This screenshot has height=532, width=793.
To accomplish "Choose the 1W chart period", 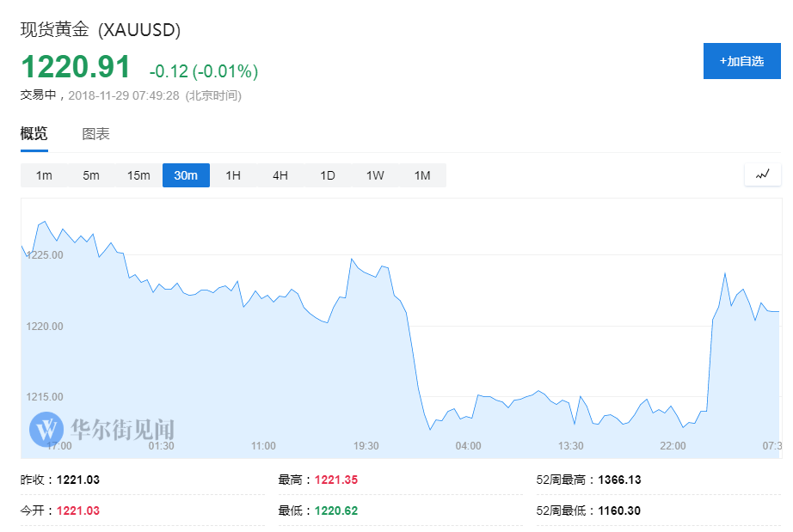I will click(375, 175).
